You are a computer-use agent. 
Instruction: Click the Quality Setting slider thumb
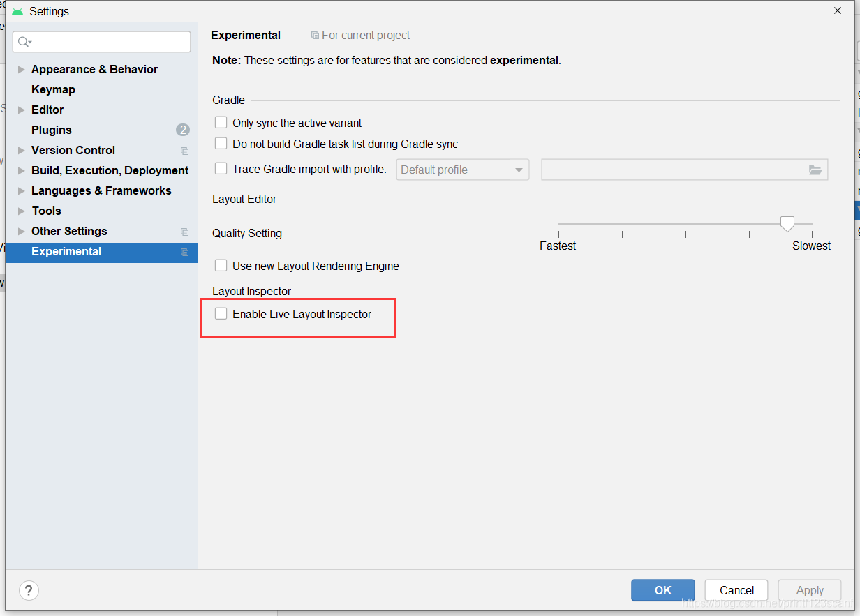click(x=787, y=224)
